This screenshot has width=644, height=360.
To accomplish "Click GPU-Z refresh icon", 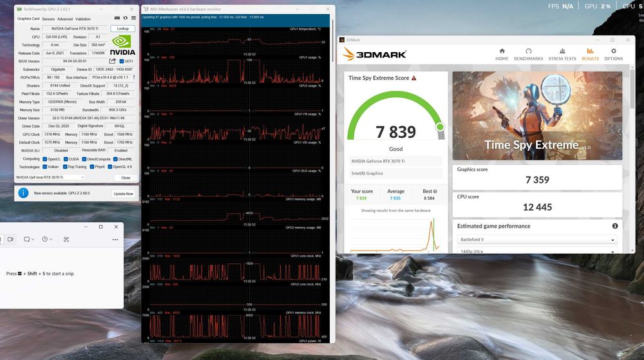I will (x=126, y=18).
